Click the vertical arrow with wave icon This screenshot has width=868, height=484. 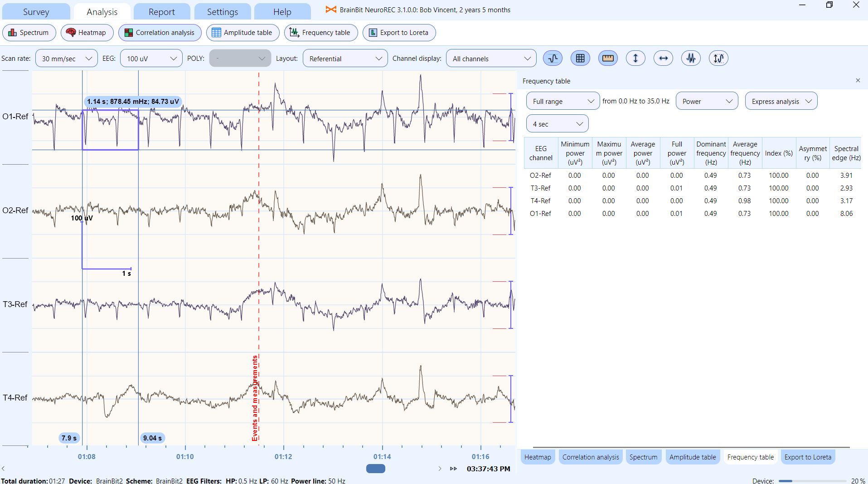click(x=718, y=58)
